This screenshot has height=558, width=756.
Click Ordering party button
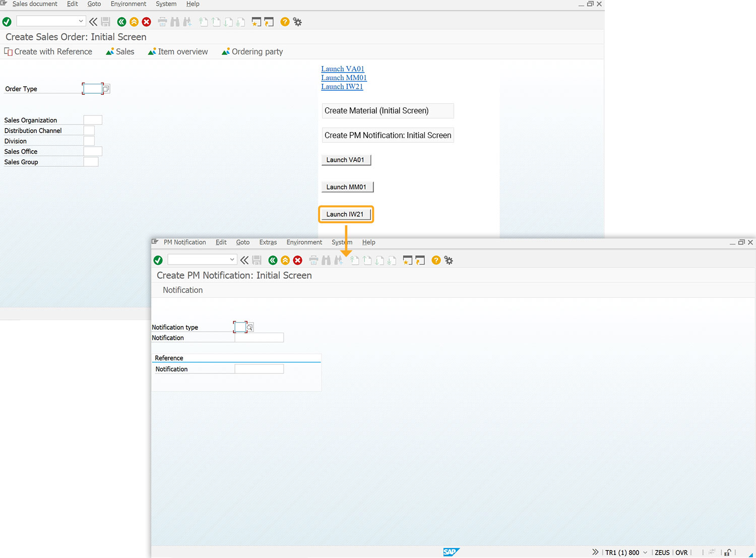[x=252, y=51]
